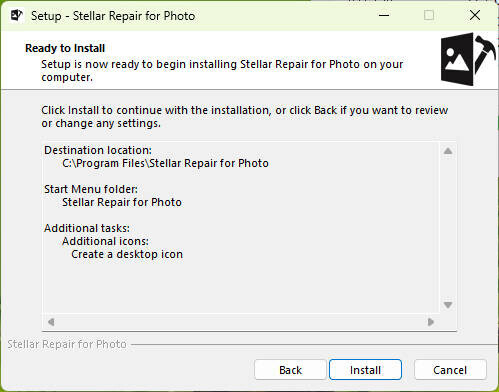Viewport: 499px width, 392px height.
Task: Click the 'Additional icons:' line
Action: 105,241
